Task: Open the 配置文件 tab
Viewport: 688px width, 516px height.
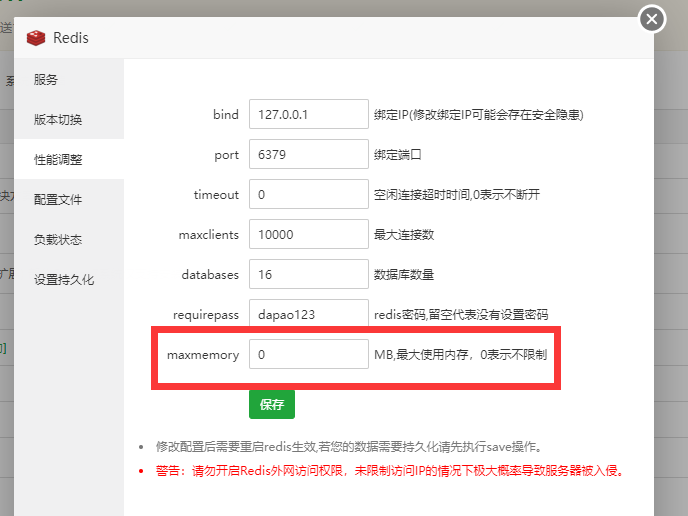Action: 69,200
